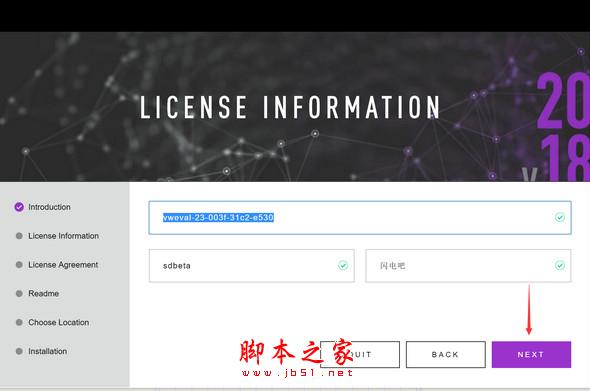The image size is (590, 391).
Task: Go back with the BACK button
Action: 446,354
